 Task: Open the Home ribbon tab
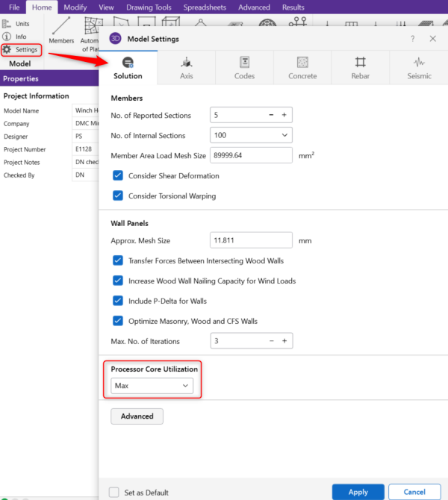[x=42, y=7]
